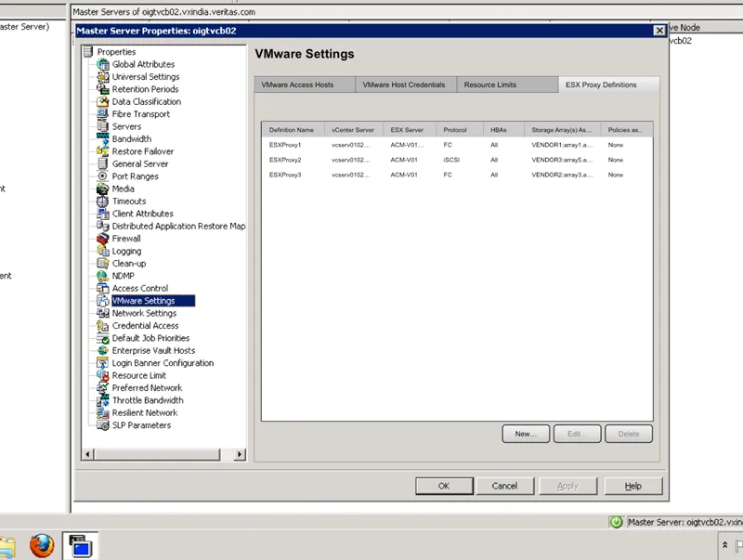The width and height of the screenshot is (743, 560).
Task: Select the Media icon
Action: pos(103,189)
